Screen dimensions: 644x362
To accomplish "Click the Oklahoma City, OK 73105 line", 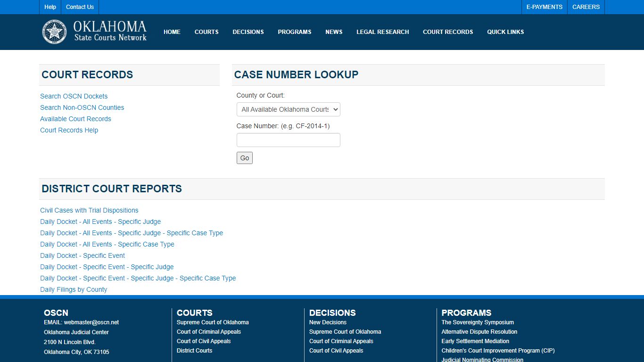I will click(x=76, y=352).
